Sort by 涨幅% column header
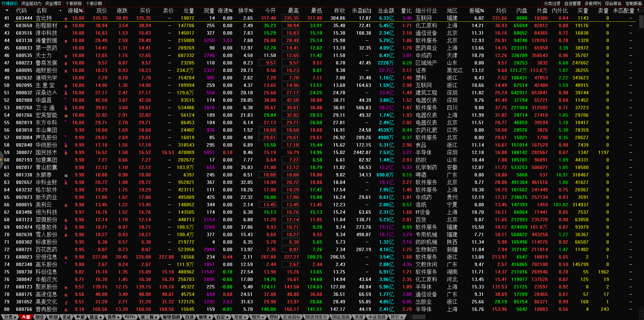644x320 pixels. click(x=75, y=11)
